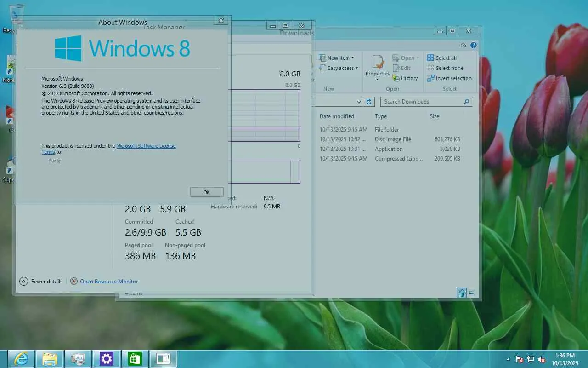Click the memory usage graph in Task Manager
This screenshot has width=588, height=368.
click(x=264, y=115)
